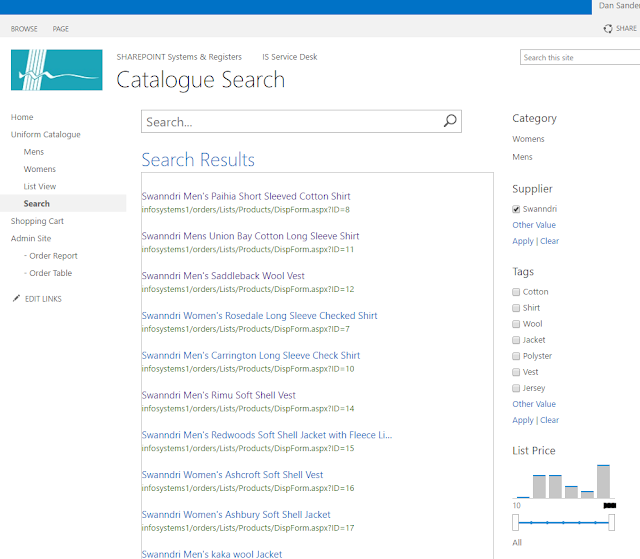Screen dimensions: 640x559
Task: Click the URL ending DispForm.aspx?ID=16
Action: pyautogui.click(x=248, y=488)
